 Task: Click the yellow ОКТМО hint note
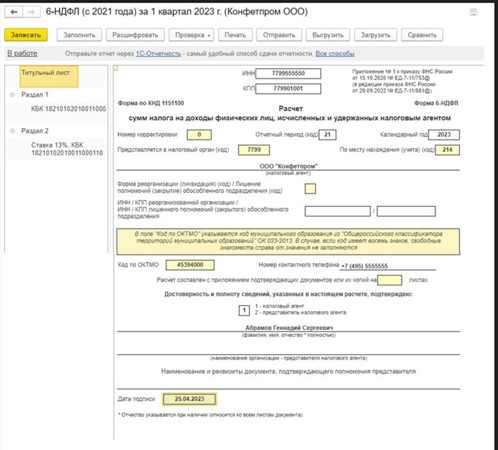pyautogui.click(x=288, y=241)
